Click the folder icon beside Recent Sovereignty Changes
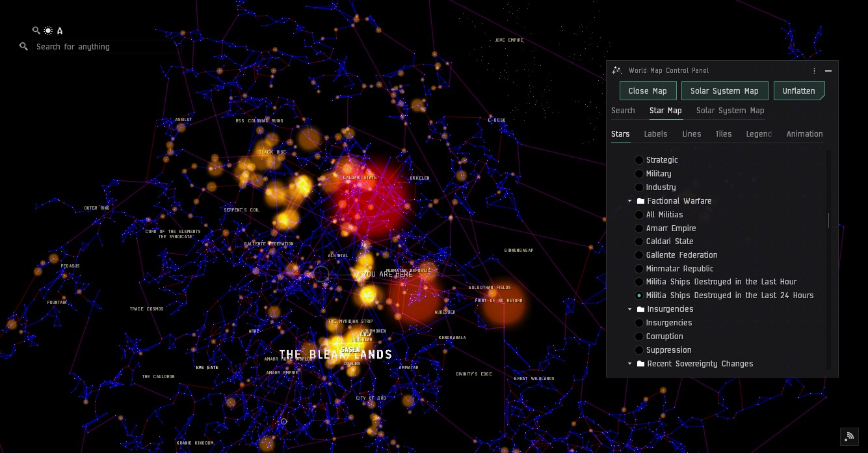Image resolution: width=868 pixels, height=453 pixels. point(640,364)
